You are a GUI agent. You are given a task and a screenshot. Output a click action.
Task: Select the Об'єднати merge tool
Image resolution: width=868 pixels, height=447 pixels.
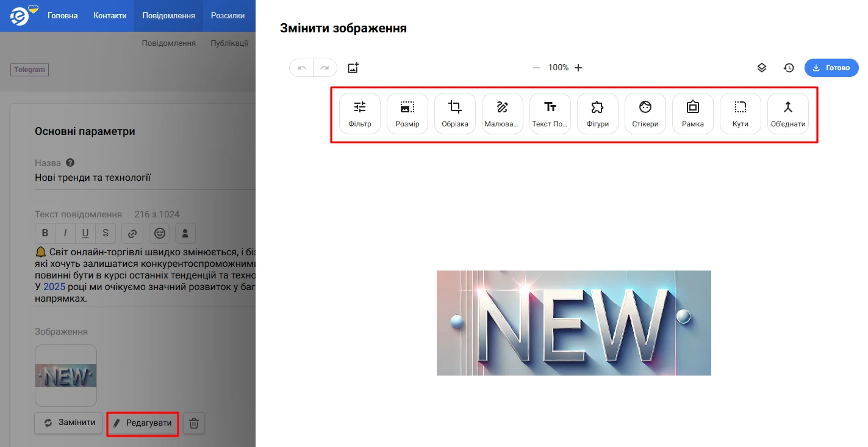[788, 114]
